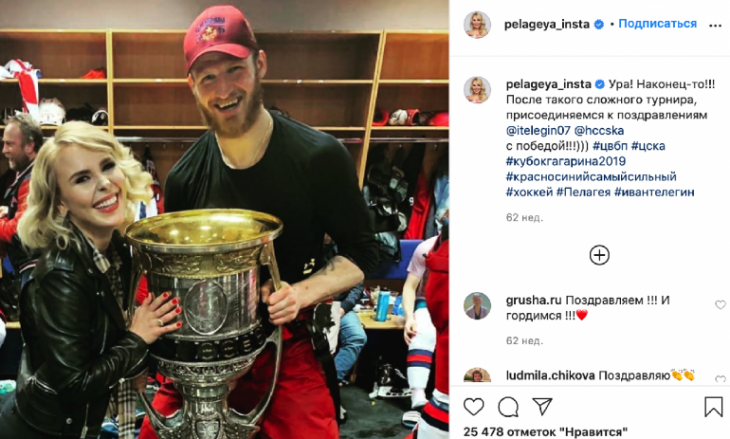
Task: Open hashtag #красносинийсамыйсильный
Action: pos(591,177)
